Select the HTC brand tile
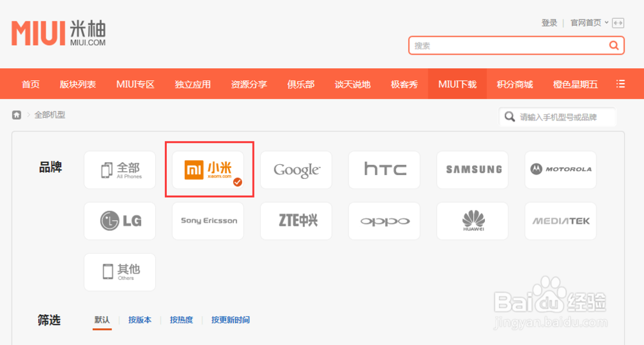This screenshot has height=345, width=644. (384, 170)
